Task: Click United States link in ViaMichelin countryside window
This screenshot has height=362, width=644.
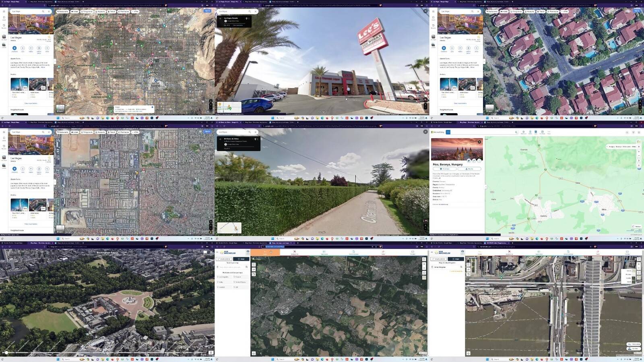Action: coord(240,282)
